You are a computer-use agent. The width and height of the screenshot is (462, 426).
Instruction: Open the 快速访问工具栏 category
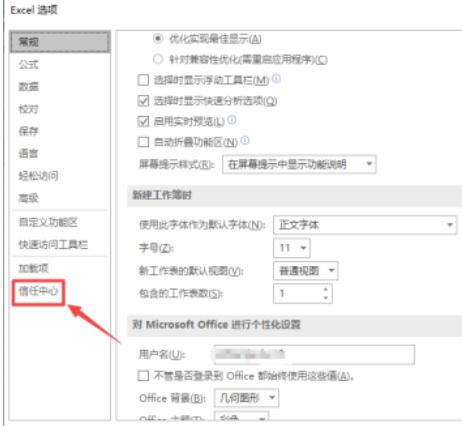click(x=53, y=245)
